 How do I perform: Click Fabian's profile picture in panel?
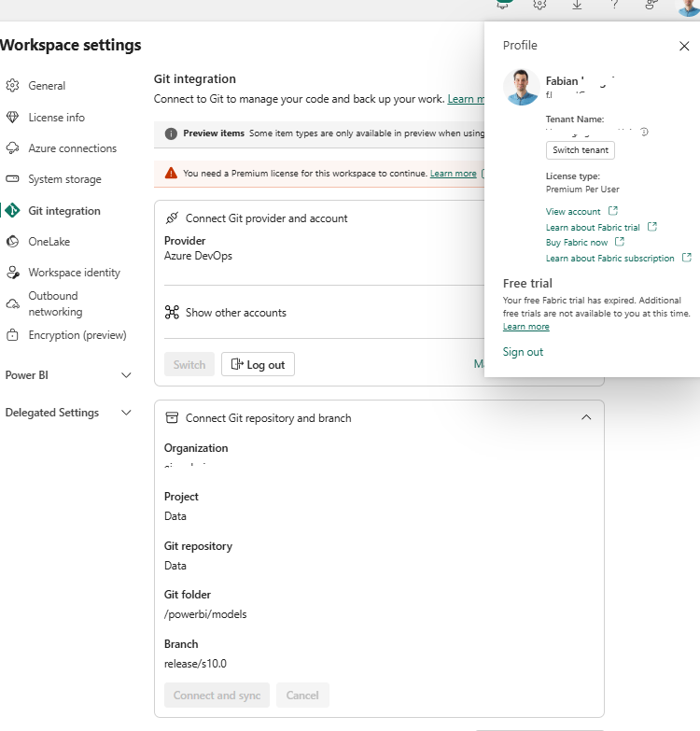(521, 87)
